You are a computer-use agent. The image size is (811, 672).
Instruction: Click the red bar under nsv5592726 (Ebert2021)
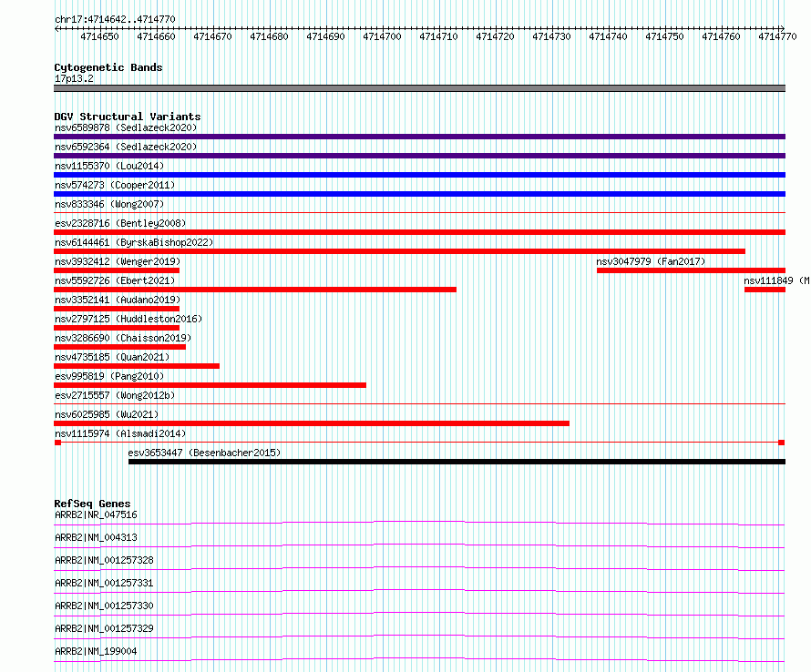255,290
